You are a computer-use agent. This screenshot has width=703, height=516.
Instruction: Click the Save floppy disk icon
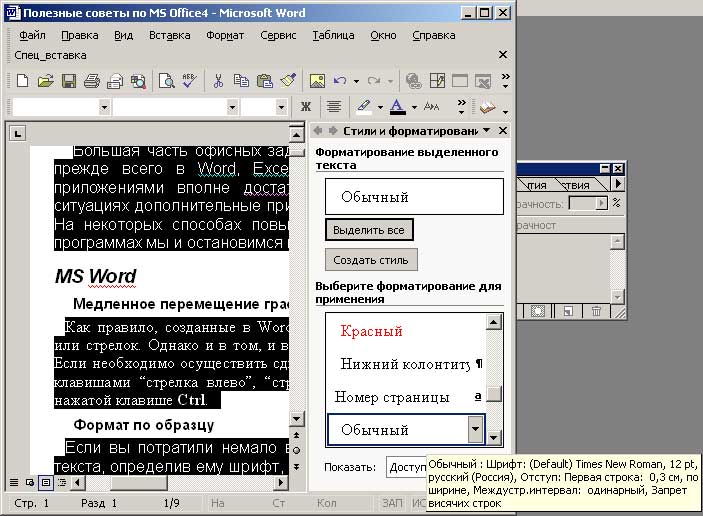click(x=69, y=81)
